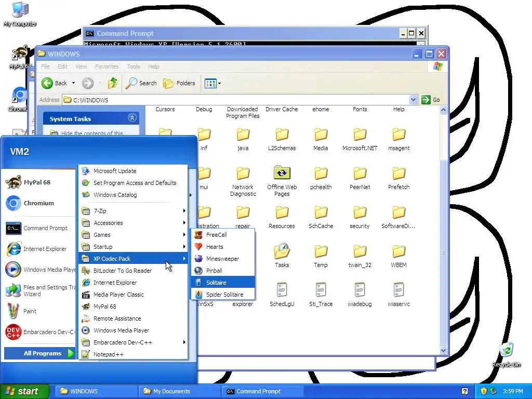Click the explorer scroll down arrow
532x399 pixels.
(443, 351)
